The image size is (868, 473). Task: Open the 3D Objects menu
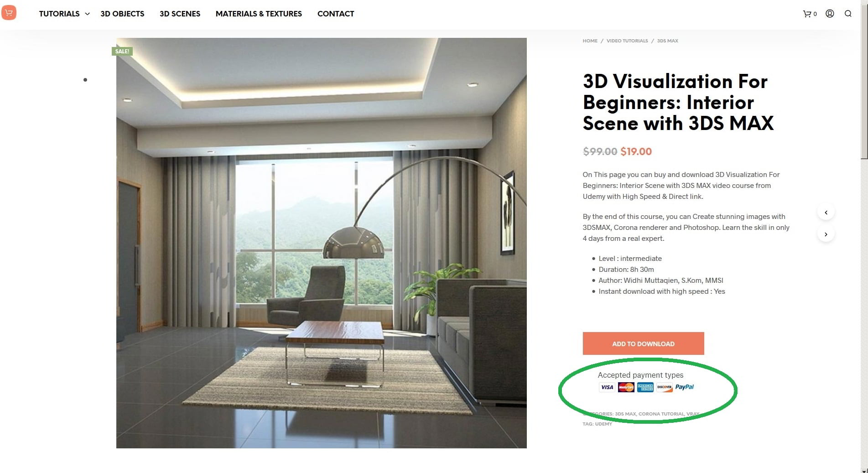click(122, 14)
